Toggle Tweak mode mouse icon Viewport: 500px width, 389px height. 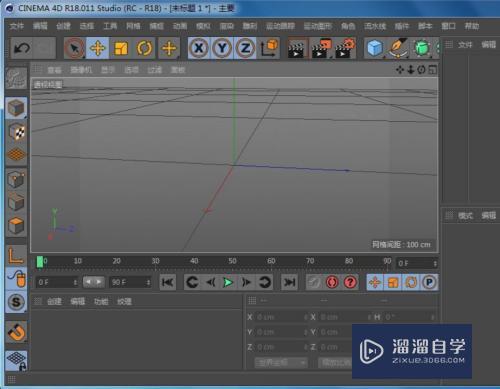point(16,278)
